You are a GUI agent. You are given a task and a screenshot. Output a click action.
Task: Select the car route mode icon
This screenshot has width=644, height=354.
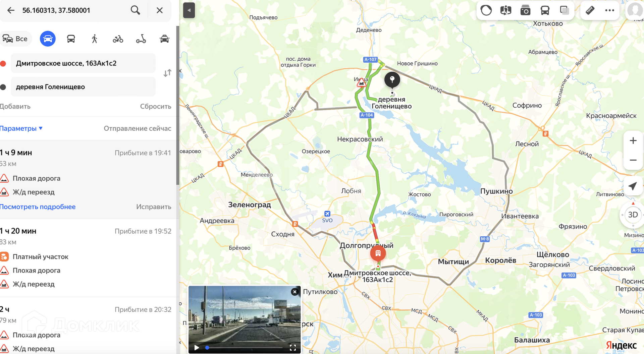[48, 39]
